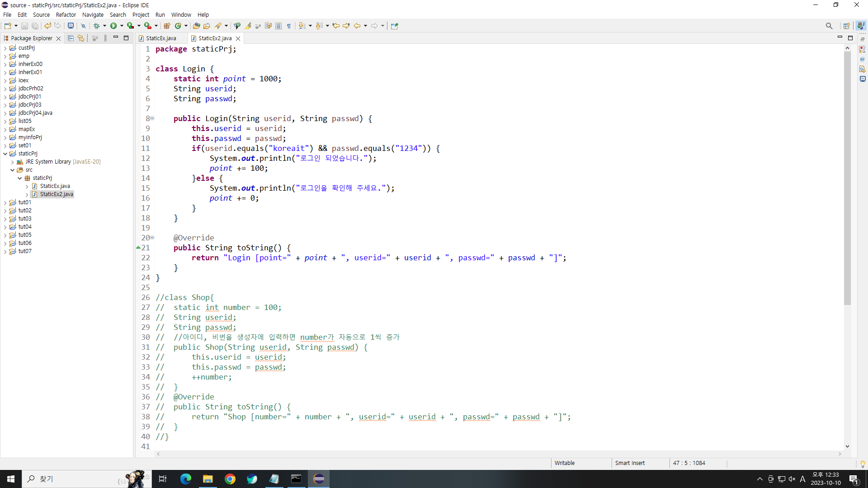
Task: Open Chrome from the taskbar
Action: (x=230, y=479)
